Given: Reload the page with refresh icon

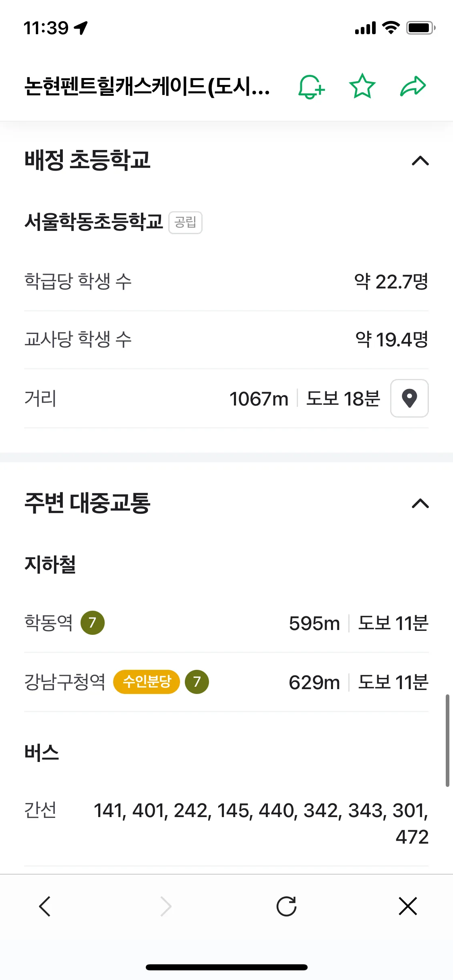Looking at the screenshot, I should pyautogui.click(x=287, y=906).
